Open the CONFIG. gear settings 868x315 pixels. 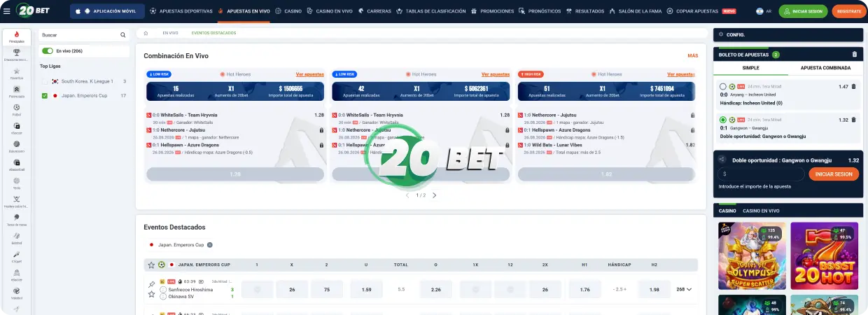[x=721, y=34]
